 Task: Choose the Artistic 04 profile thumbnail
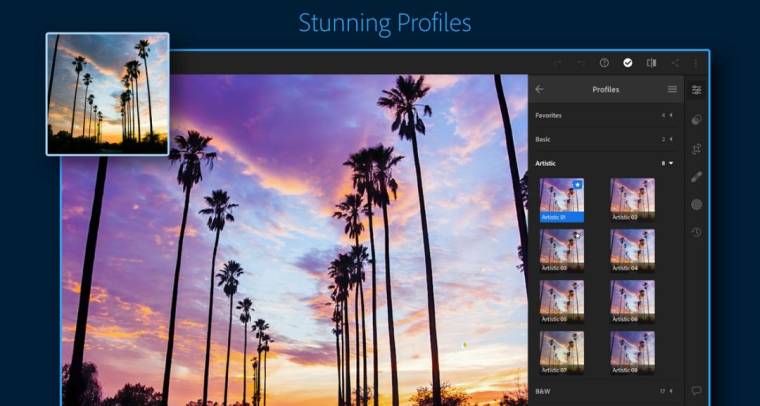point(632,249)
